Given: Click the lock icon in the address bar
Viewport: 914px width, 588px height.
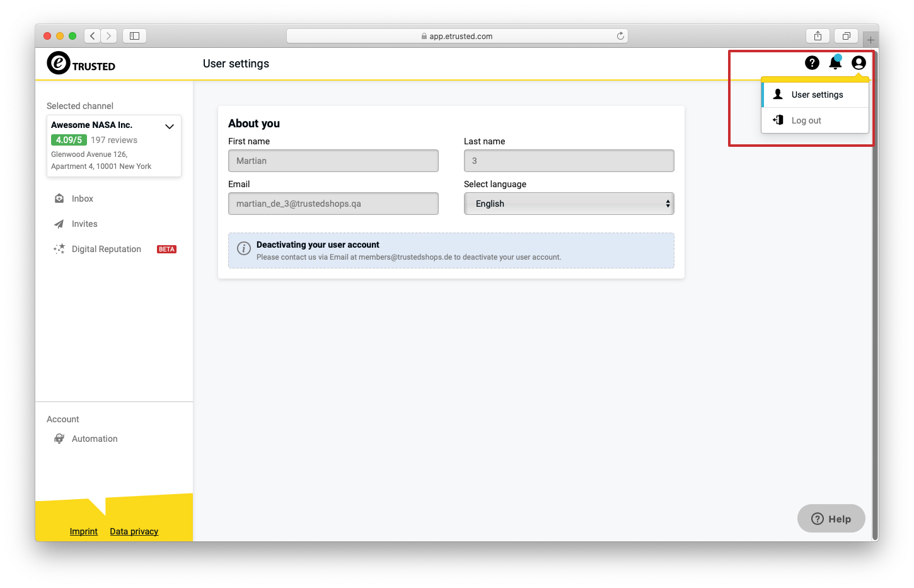Looking at the screenshot, I should (424, 37).
